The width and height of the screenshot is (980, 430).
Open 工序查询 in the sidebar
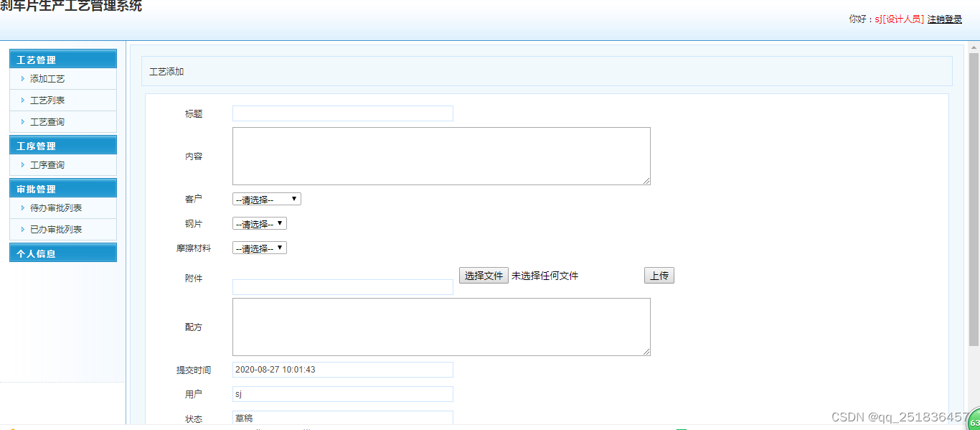[x=47, y=165]
